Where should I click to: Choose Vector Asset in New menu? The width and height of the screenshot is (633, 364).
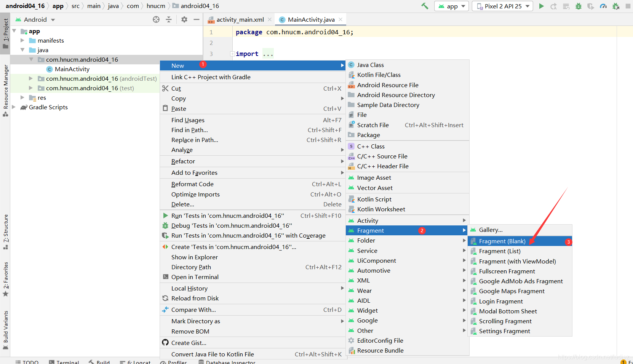tap(408, 188)
